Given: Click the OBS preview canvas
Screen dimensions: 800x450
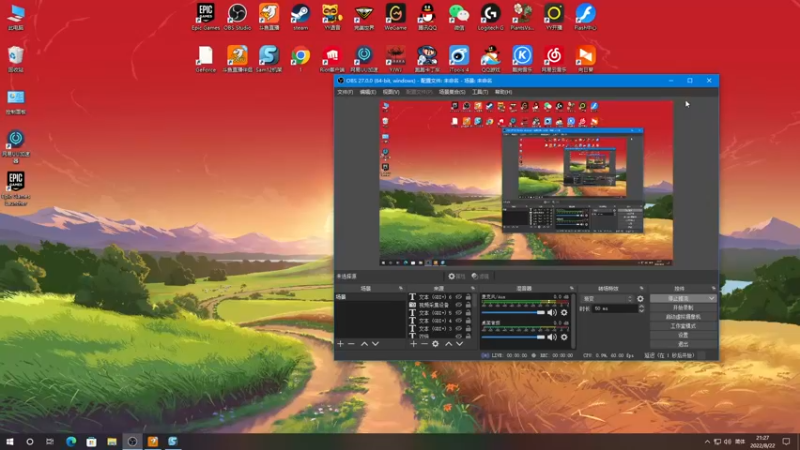Looking at the screenshot, I should coord(526,183).
